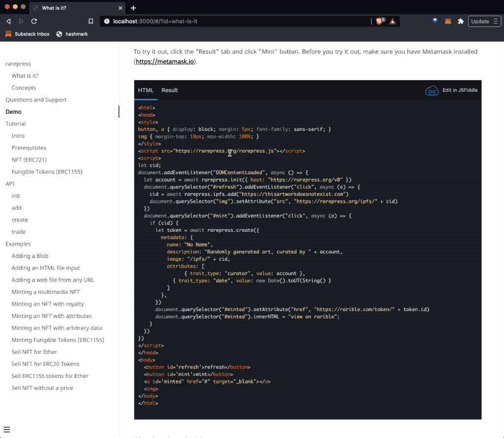Click the rarepress.js script src URL in code
The height and width of the screenshot is (438, 504).
(x=224, y=151)
